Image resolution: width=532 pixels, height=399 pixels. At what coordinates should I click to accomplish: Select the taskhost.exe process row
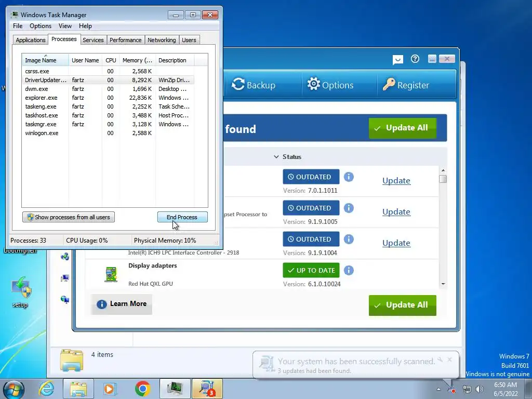pyautogui.click(x=108, y=115)
